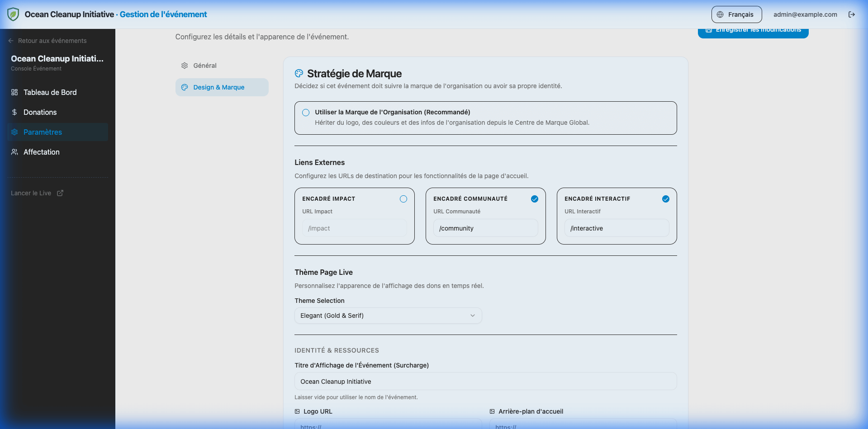Turn off the Encadré Interactif toggle
This screenshot has width=868, height=429.
tap(666, 199)
